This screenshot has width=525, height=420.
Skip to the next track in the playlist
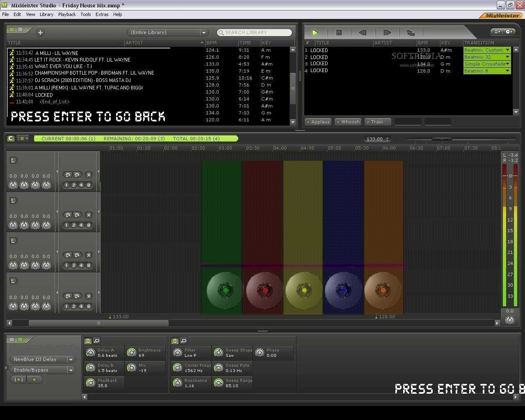click(387, 32)
